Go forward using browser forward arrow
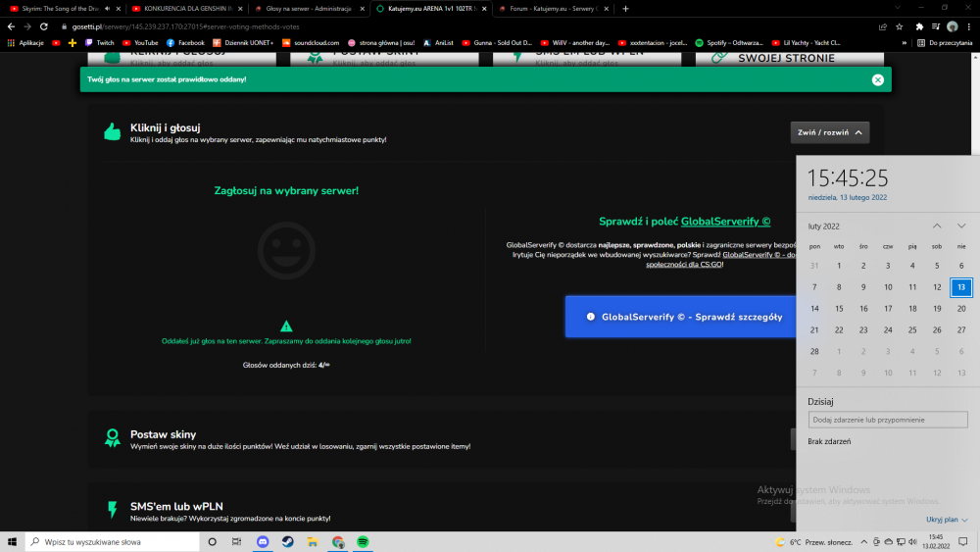 tap(26, 26)
